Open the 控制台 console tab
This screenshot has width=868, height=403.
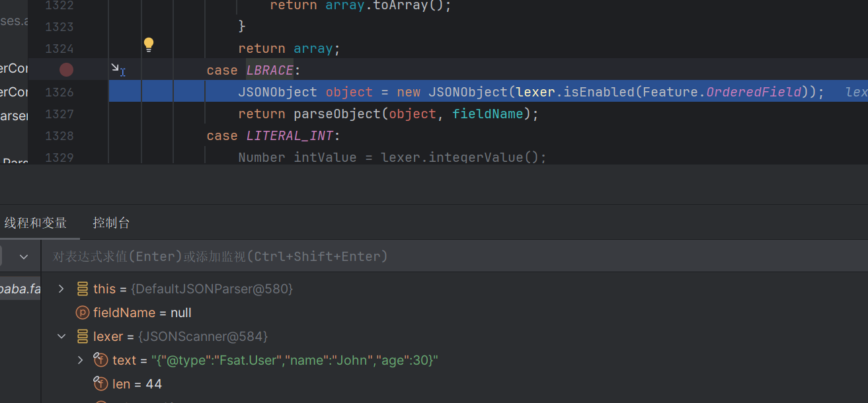pos(111,223)
